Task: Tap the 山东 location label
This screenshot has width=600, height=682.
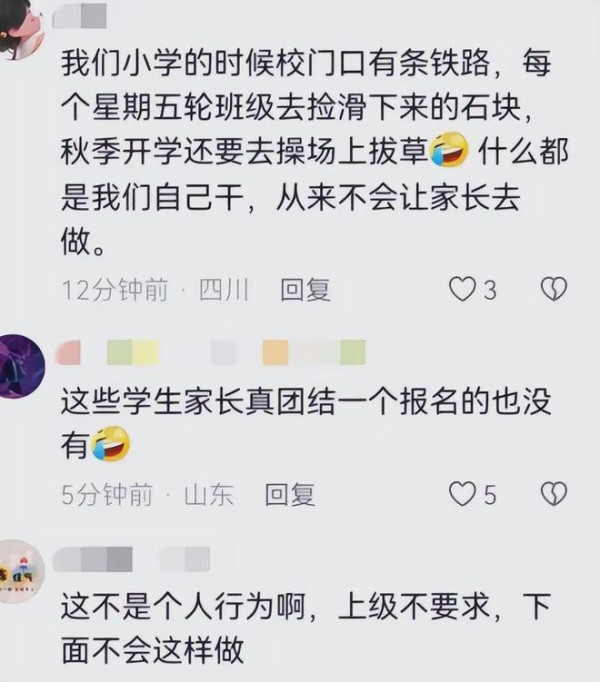Action: pos(209,495)
